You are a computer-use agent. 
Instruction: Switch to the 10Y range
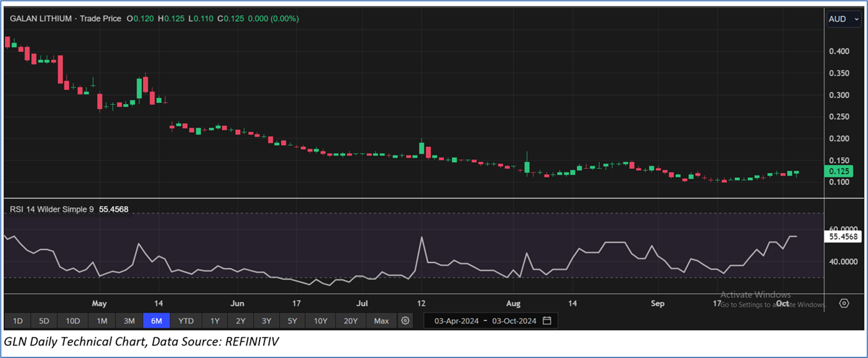[x=320, y=321]
